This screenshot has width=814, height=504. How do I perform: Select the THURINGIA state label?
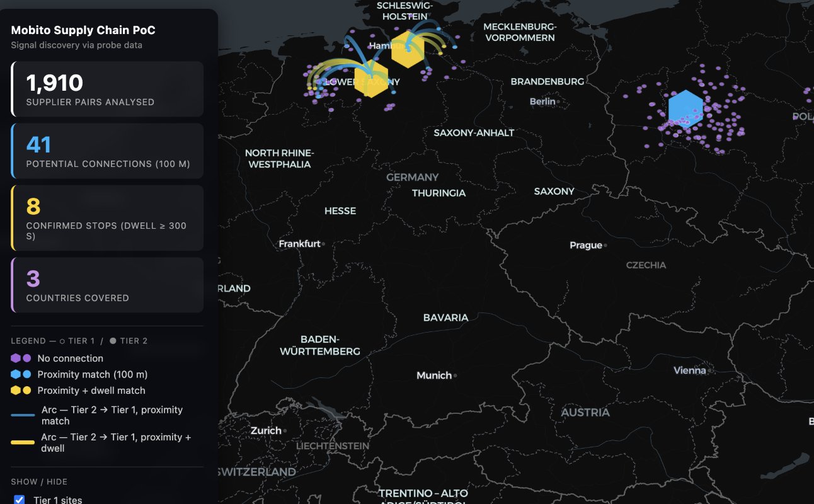439,193
